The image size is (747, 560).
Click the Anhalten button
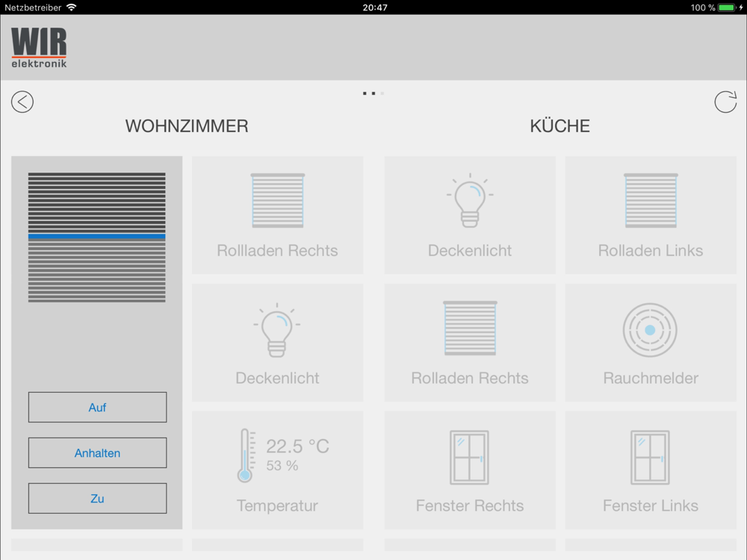(x=97, y=453)
